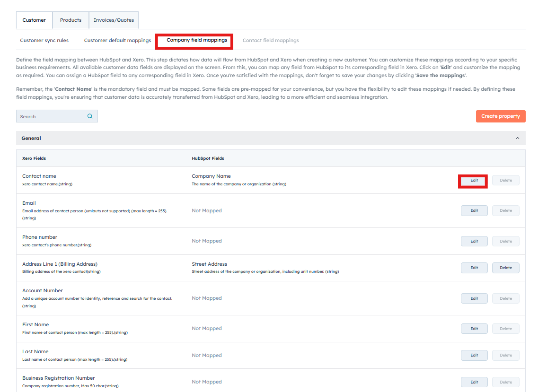Click the Phone number Xero field label

(40, 237)
